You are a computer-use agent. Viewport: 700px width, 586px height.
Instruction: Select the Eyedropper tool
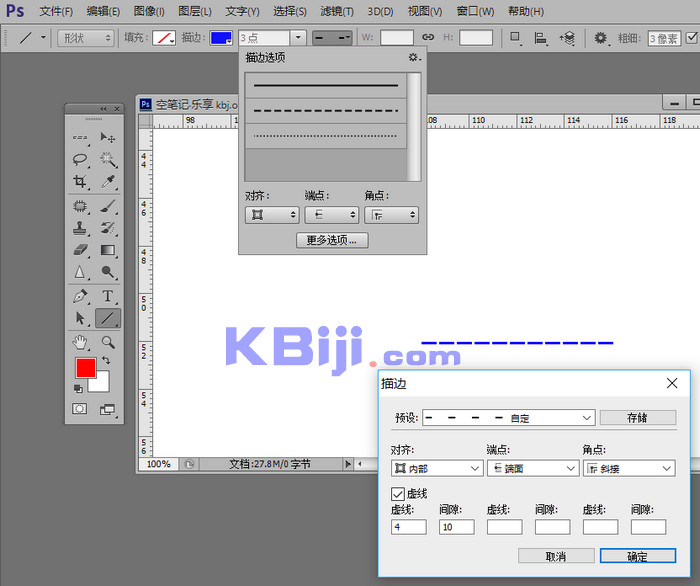coord(108,182)
